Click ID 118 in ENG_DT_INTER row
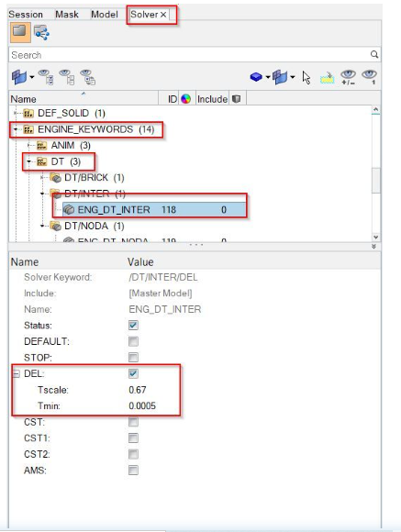Screen dimensions: 401x532 pos(169,210)
